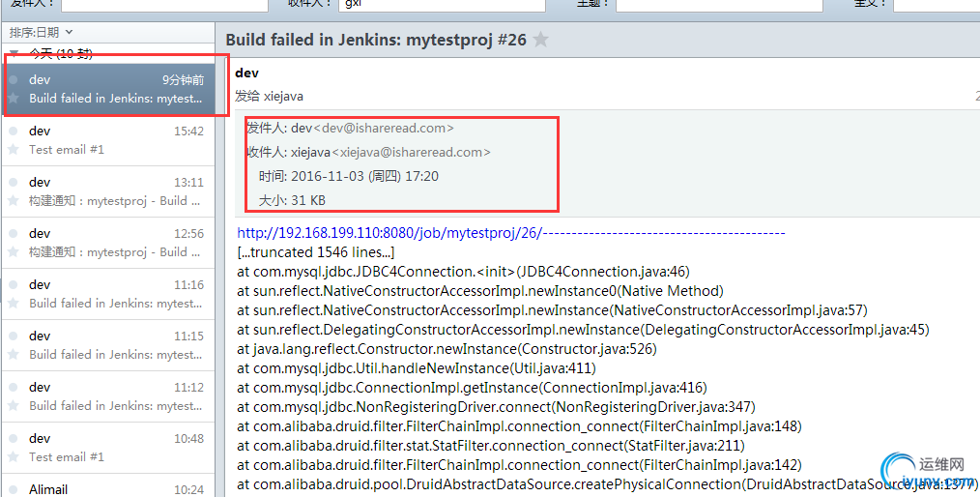Screen dimensions: 980x497
Task: Click recipient address xiejava@isharepread.com
Action: [412, 152]
